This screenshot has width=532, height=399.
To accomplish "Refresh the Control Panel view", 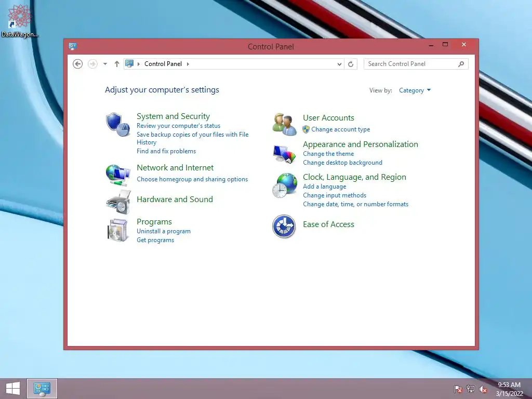I will [x=351, y=64].
